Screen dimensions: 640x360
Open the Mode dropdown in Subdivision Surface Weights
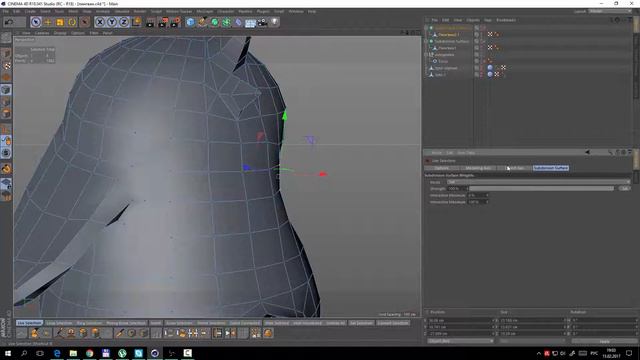point(538,182)
